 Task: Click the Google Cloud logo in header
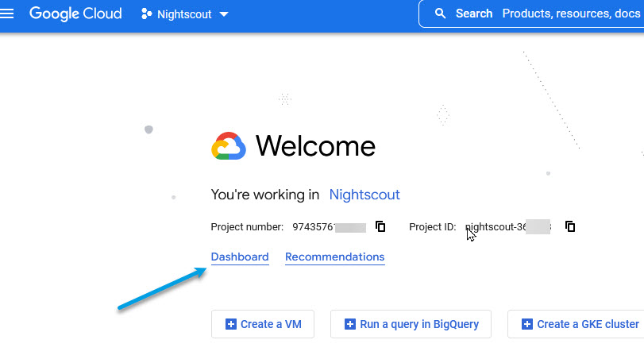click(75, 14)
